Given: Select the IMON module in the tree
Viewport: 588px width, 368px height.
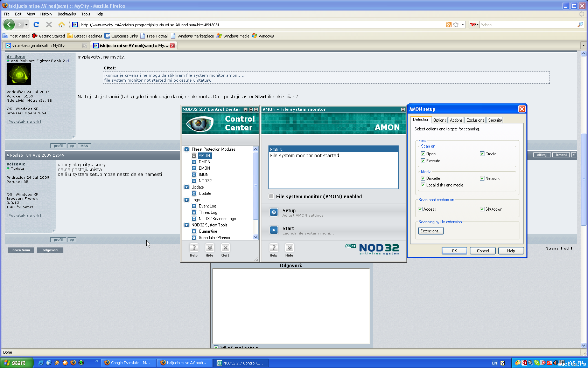Looking at the screenshot, I should click(204, 175).
